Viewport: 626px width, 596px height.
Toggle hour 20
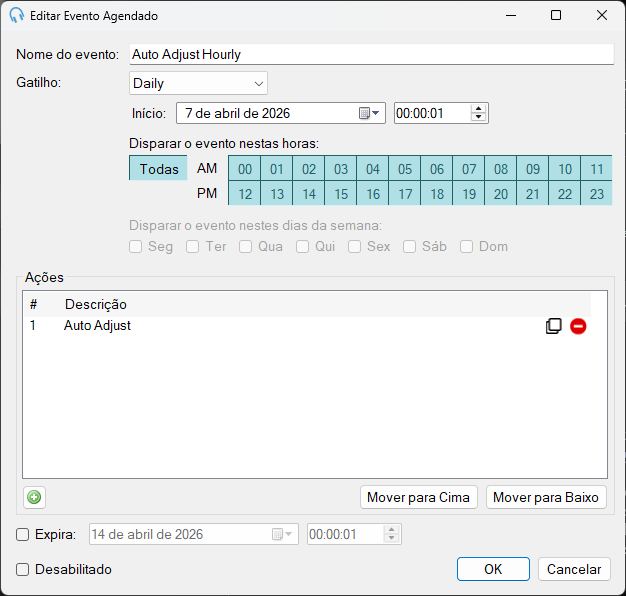click(501, 193)
